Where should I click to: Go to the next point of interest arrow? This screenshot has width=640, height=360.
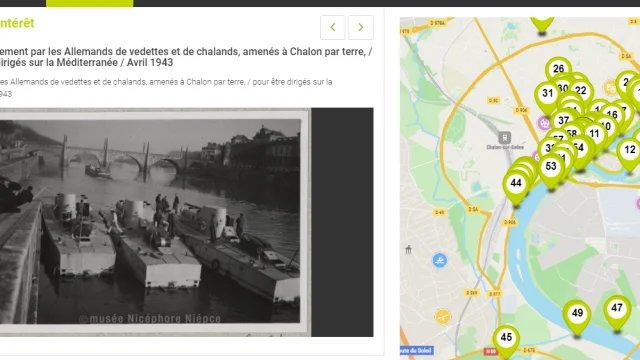click(361, 27)
